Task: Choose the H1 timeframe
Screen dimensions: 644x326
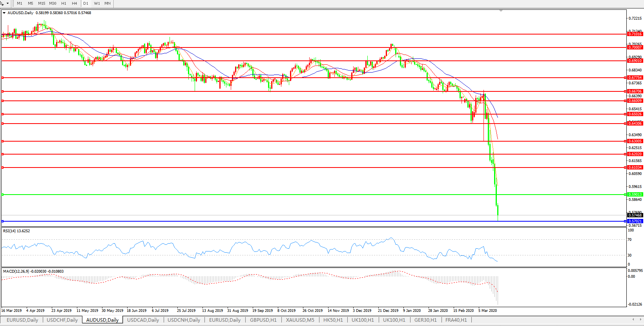Action: [64, 4]
